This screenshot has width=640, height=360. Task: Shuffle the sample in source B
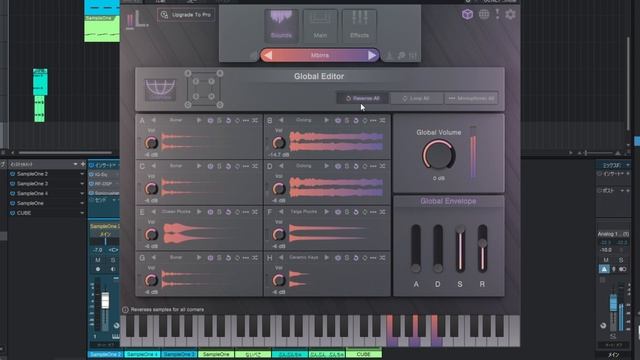[x=382, y=120]
